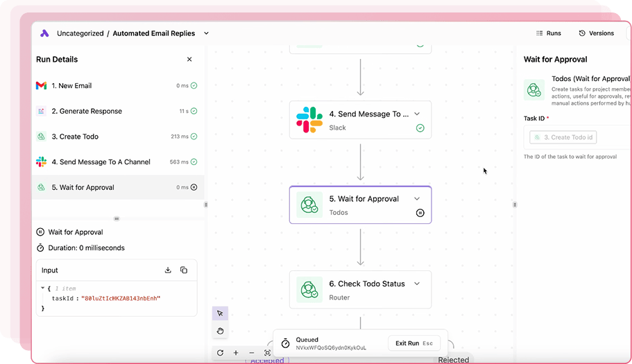Viewport: 632px width, 364px height.
Task: Select the hand pan tool on canvas
Action: pyautogui.click(x=220, y=331)
